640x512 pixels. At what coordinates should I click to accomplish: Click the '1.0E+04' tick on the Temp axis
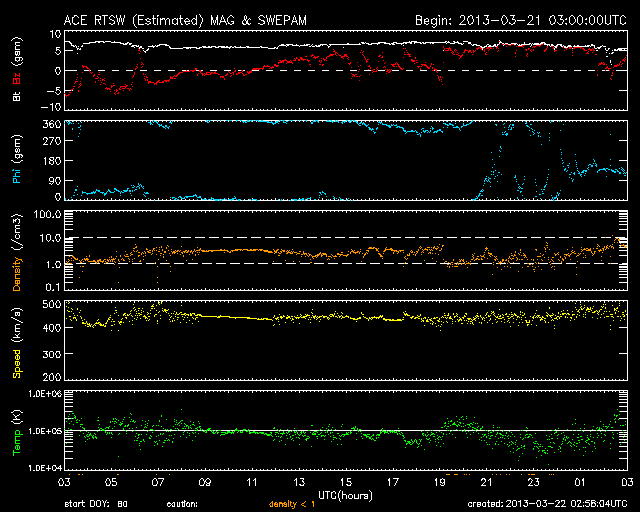click(x=44, y=468)
